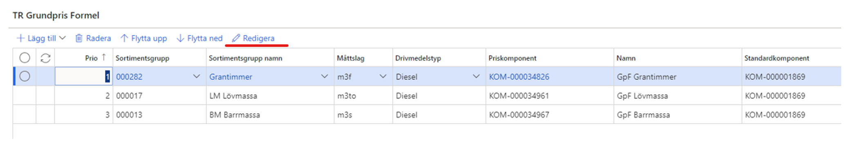Open the Drivmedelstyp Diesel dropdown in first row

pyautogui.click(x=476, y=76)
